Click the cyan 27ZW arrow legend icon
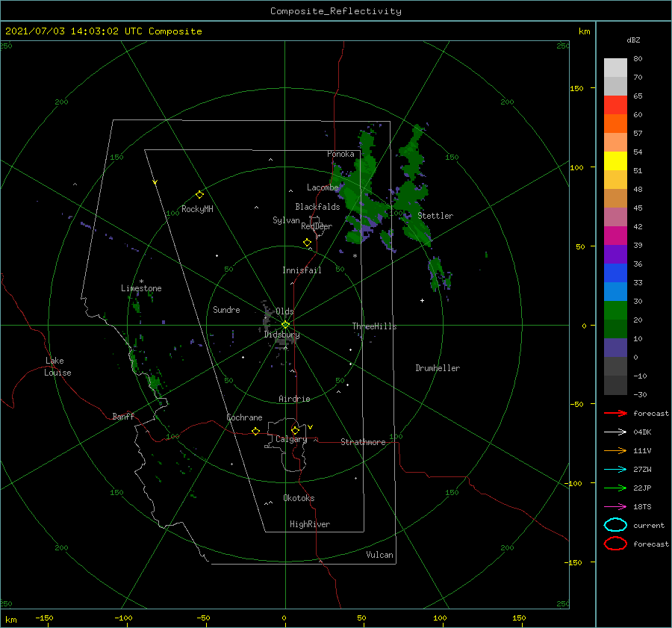 point(615,470)
